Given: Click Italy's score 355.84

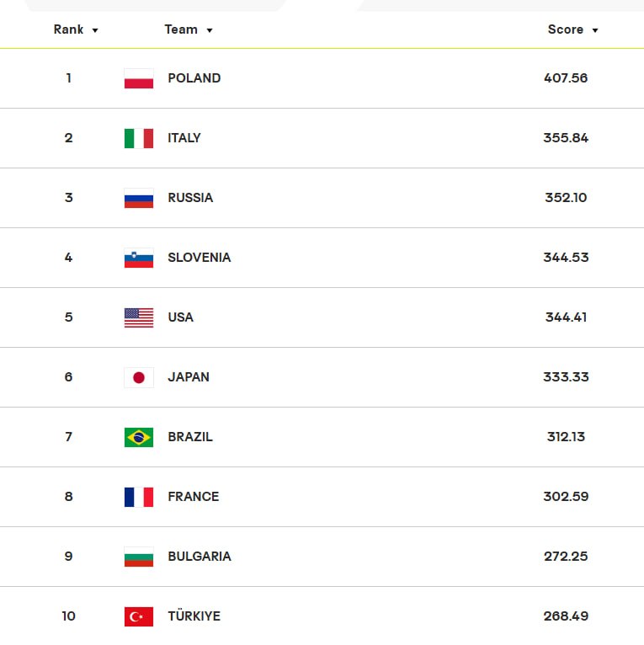Looking at the screenshot, I should tap(566, 138).
